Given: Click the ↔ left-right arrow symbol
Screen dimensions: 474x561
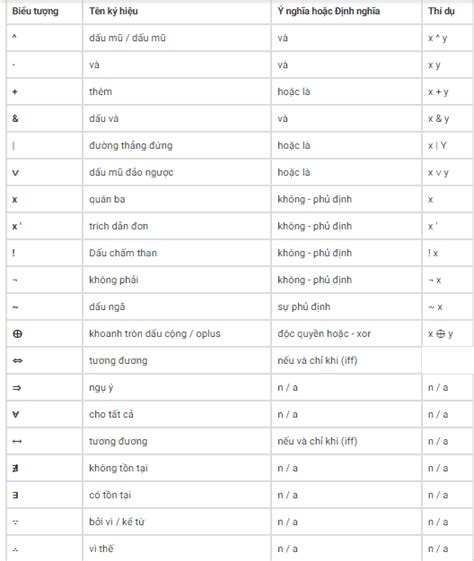Looking at the screenshot, I should click(17, 442).
